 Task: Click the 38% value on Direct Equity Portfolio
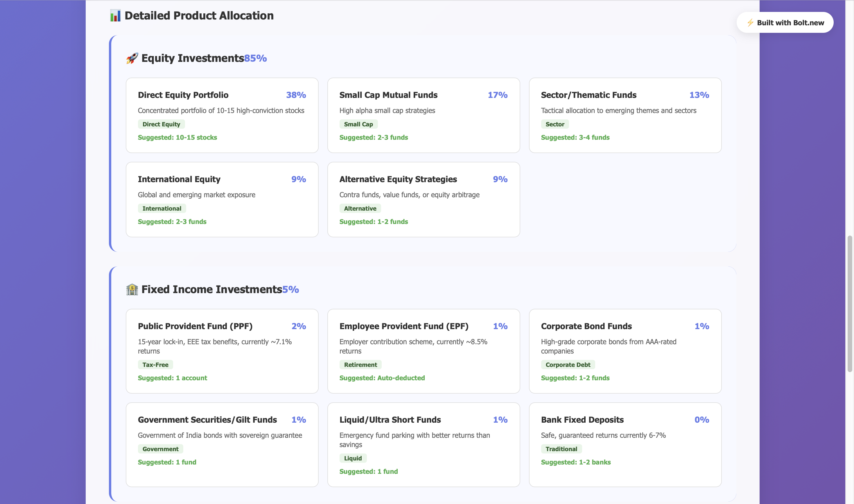(x=296, y=95)
